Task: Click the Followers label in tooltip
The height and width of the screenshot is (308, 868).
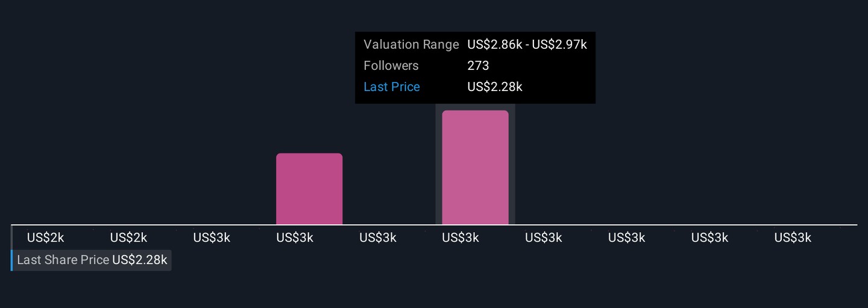Action: (391, 66)
